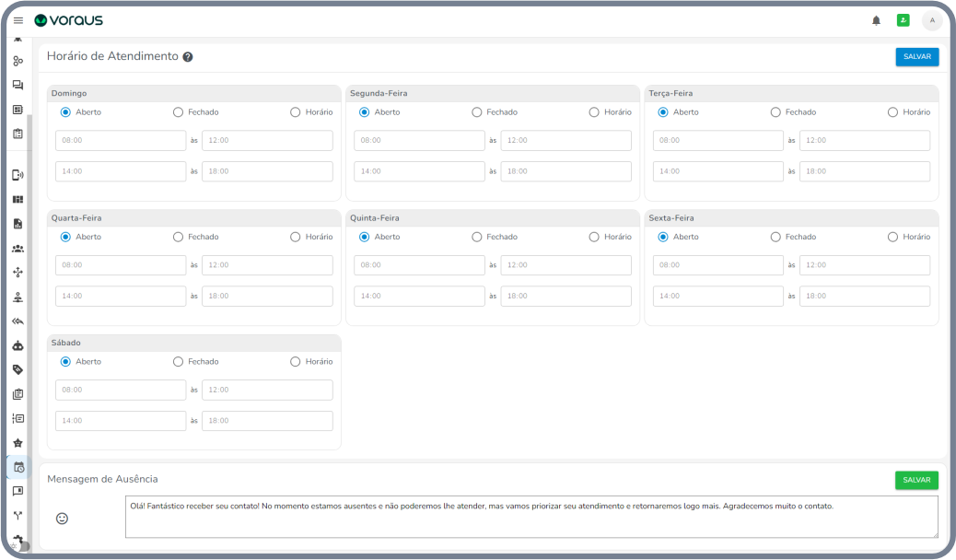The width and height of the screenshot is (956, 560).
Task: Open the hamburger menu beside the Voraus logo
Action: 17,20
